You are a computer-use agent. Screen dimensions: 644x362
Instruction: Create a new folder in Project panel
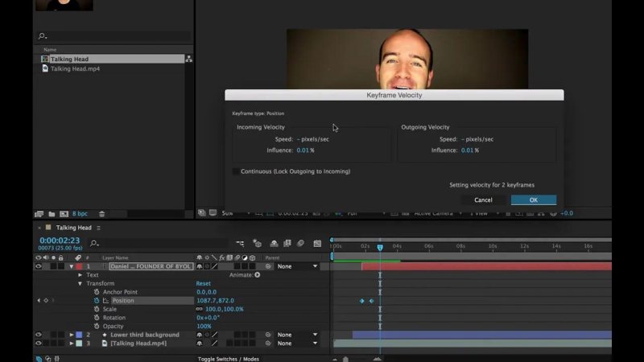pyautogui.click(x=52, y=214)
